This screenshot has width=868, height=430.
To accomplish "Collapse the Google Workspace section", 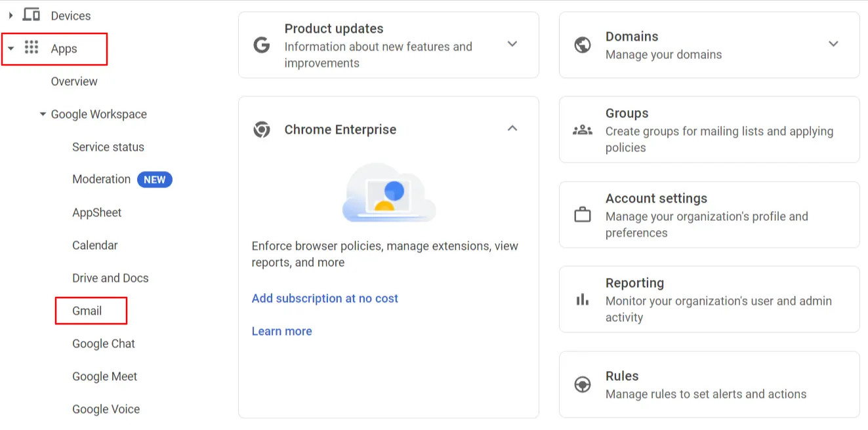I will coord(42,113).
